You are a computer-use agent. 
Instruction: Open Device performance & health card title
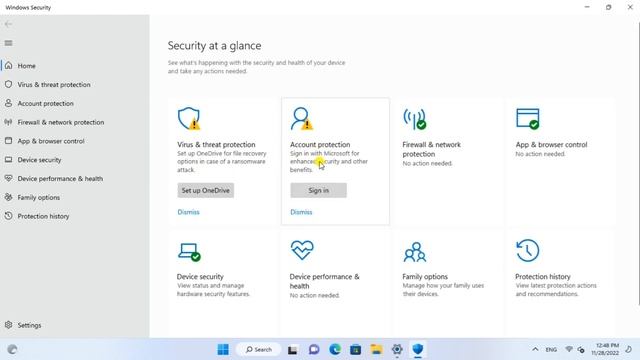[324, 281]
